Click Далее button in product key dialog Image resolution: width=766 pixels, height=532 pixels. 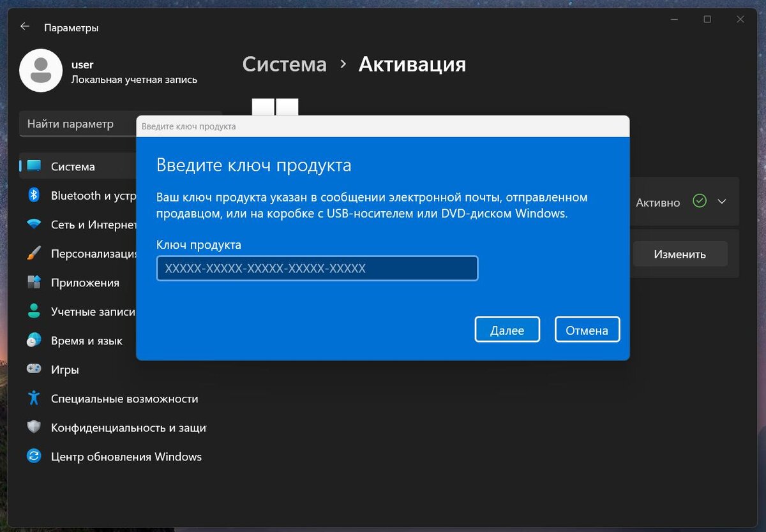(x=507, y=330)
